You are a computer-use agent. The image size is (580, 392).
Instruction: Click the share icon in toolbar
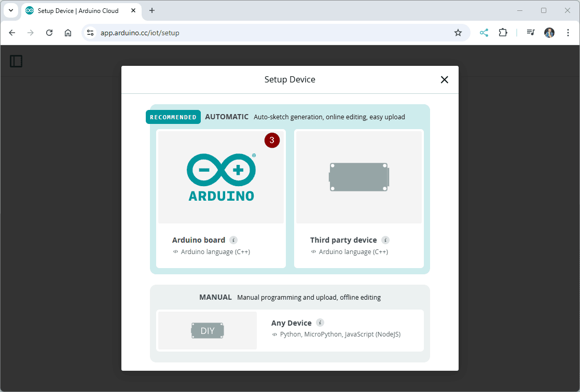click(x=484, y=33)
